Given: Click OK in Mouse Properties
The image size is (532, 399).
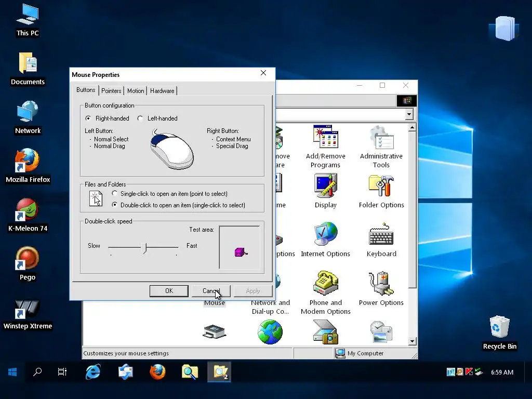Looking at the screenshot, I should pos(169,291).
